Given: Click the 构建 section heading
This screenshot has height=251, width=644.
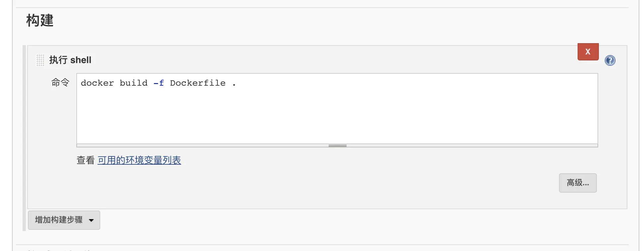Looking at the screenshot, I should (x=40, y=21).
